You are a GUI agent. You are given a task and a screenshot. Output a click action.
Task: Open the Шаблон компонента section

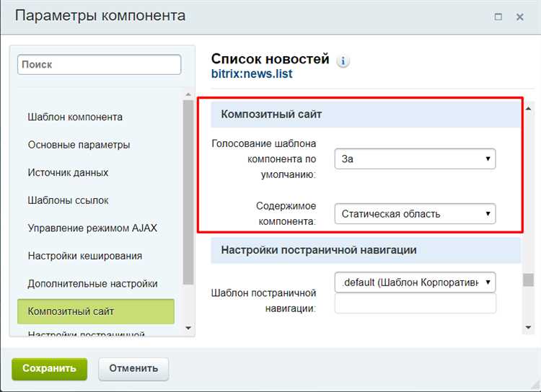(75, 117)
